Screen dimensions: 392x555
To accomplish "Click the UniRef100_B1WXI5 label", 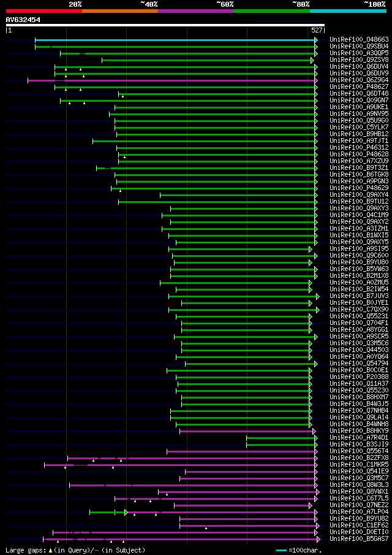I will 359,235.
